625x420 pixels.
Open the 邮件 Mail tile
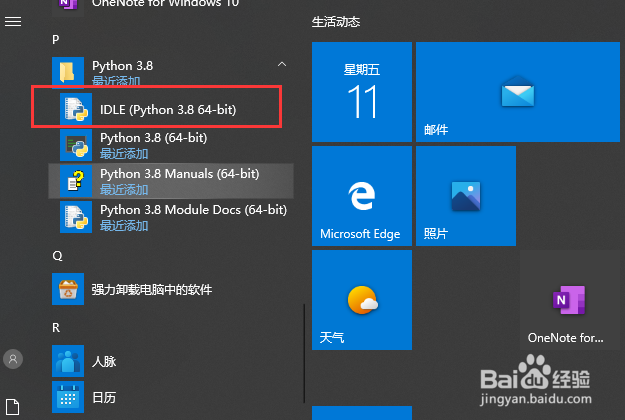click(518, 92)
